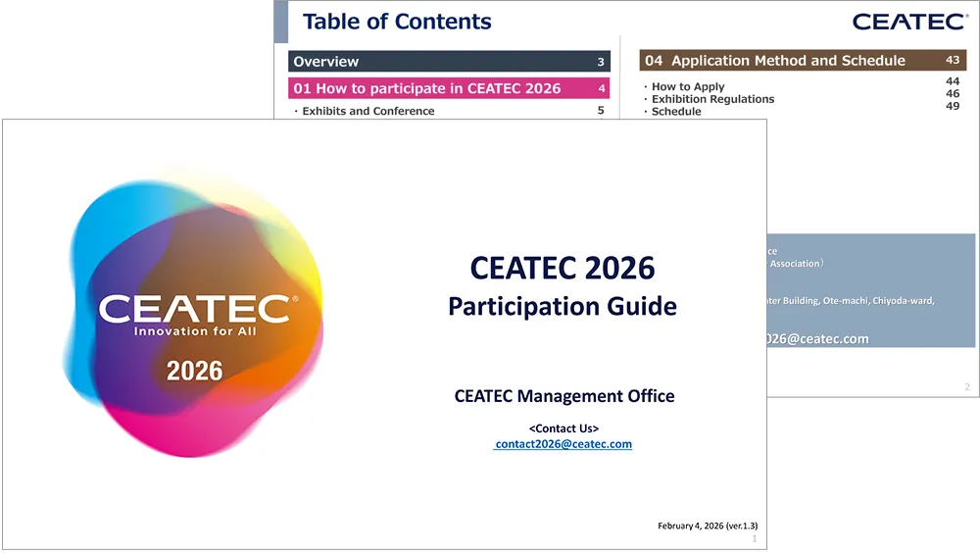
Task: Select the Exhibition Regulations entry
Action: tap(712, 99)
